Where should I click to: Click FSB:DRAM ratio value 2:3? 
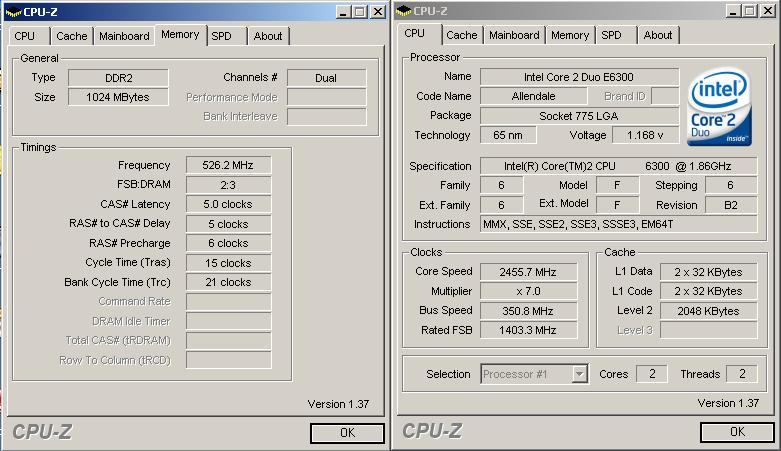click(228, 185)
